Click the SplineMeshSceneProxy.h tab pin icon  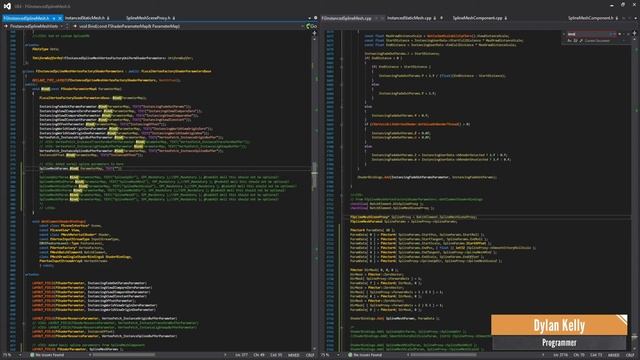tap(174, 18)
